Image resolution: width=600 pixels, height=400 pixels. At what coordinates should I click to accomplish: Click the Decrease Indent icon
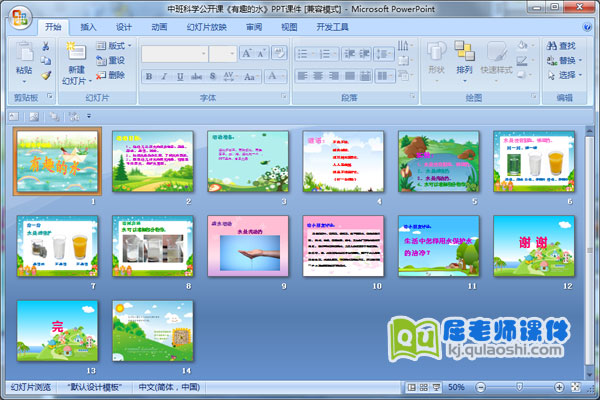click(349, 54)
